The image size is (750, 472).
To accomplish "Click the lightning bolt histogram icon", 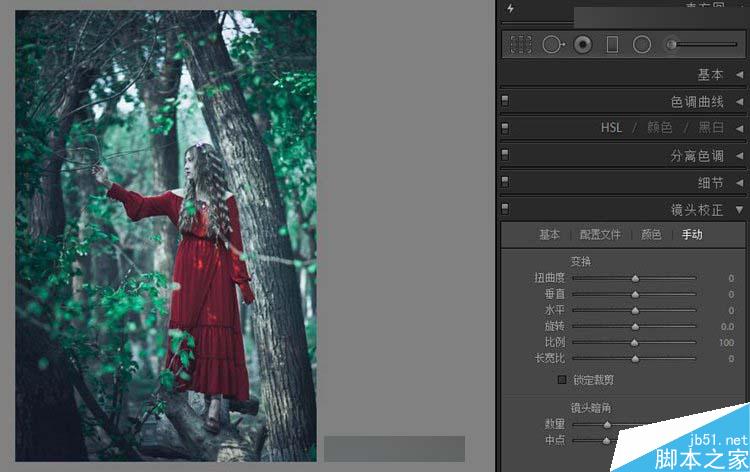I will pyautogui.click(x=511, y=9).
